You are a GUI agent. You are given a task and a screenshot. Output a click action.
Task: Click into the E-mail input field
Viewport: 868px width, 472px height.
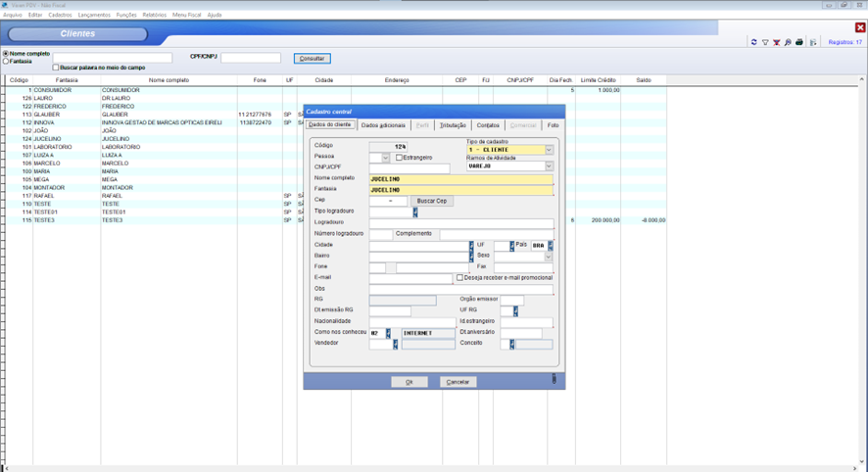410,278
